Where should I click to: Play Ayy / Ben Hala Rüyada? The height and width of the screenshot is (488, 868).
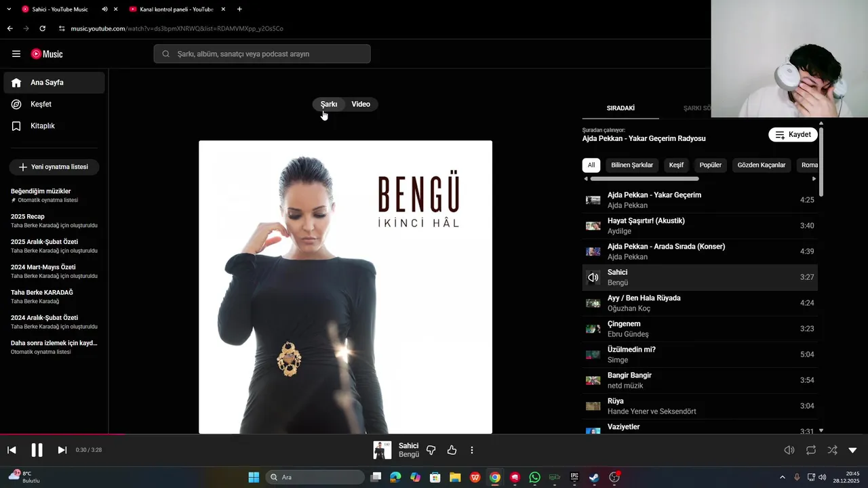700,303
